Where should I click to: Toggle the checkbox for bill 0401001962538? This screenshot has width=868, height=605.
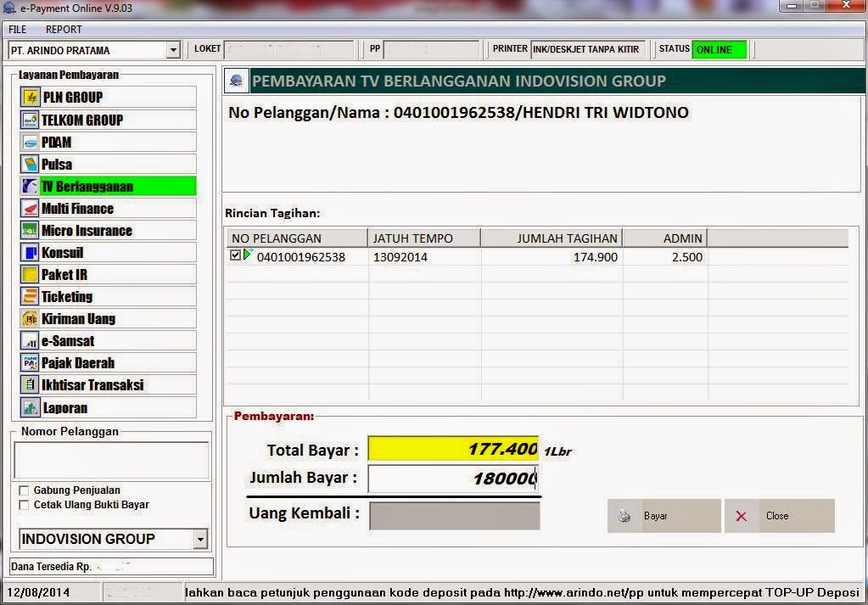pos(235,255)
